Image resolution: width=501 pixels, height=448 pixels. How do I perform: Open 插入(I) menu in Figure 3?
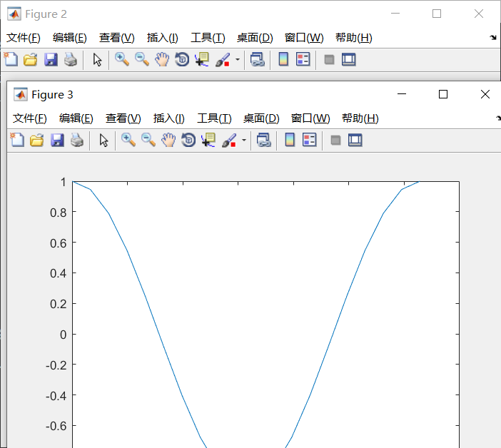pos(168,118)
